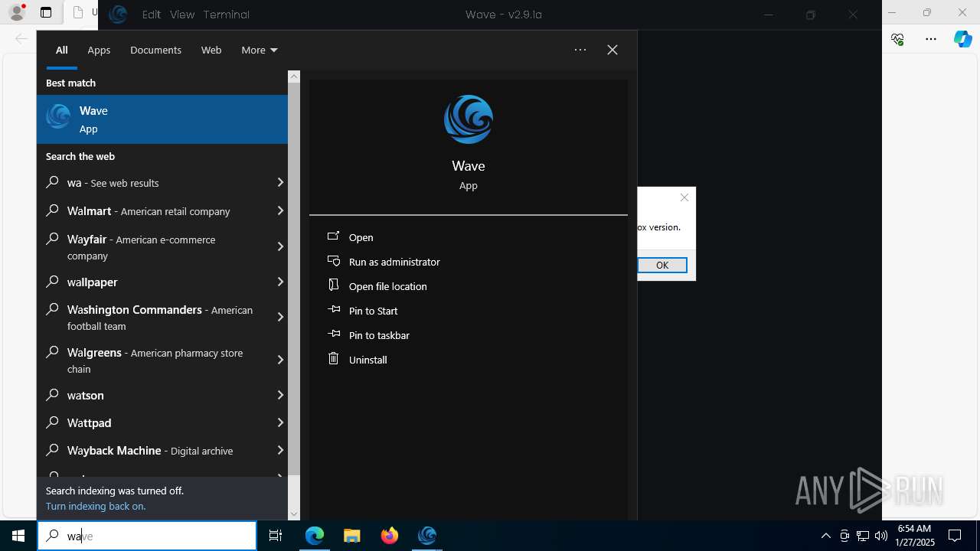The height and width of the screenshot is (551, 980).
Task: Switch to the Web search tab
Action: (211, 50)
